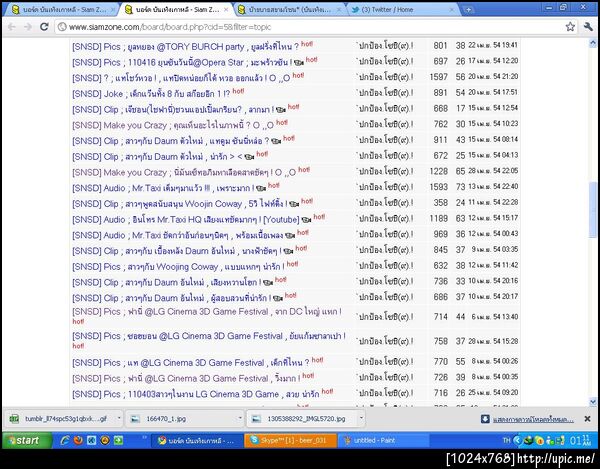Launch Internet Explorer from the quick launch
Image resolution: width=600 pixels, height=469 pixels.
(x=65, y=440)
